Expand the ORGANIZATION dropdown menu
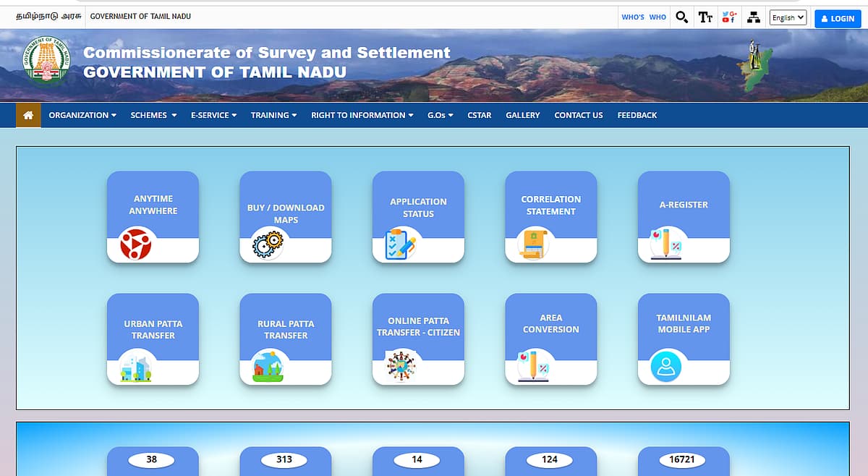This screenshot has height=476, width=868. tap(82, 114)
